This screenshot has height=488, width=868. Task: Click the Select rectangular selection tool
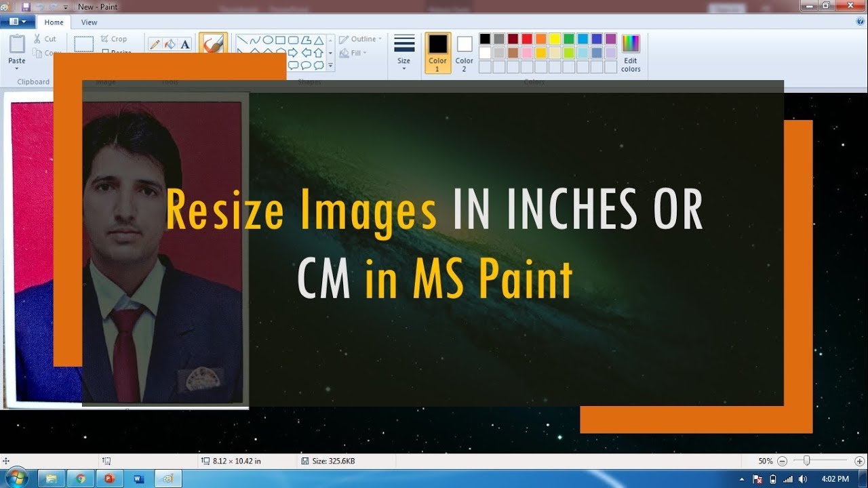pyautogui.click(x=83, y=43)
